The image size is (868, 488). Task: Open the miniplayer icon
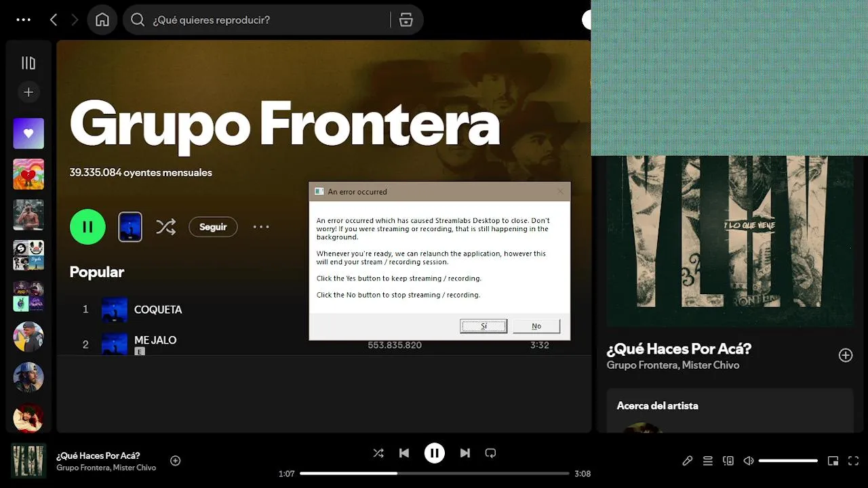point(833,461)
